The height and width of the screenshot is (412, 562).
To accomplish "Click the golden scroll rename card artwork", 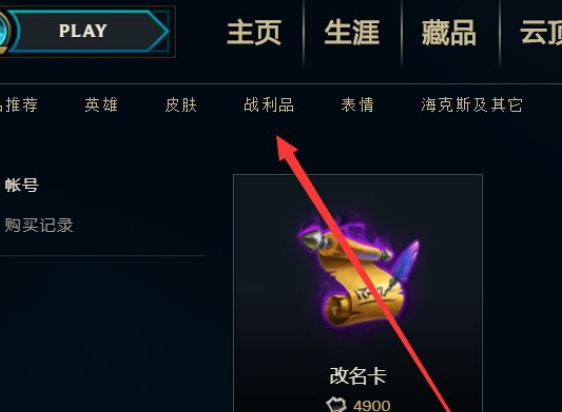I will 358,275.
